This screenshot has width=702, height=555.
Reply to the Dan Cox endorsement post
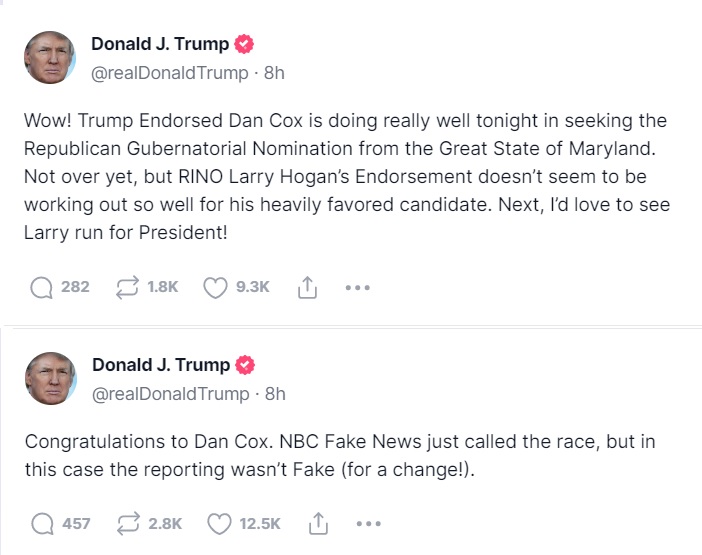point(42,287)
